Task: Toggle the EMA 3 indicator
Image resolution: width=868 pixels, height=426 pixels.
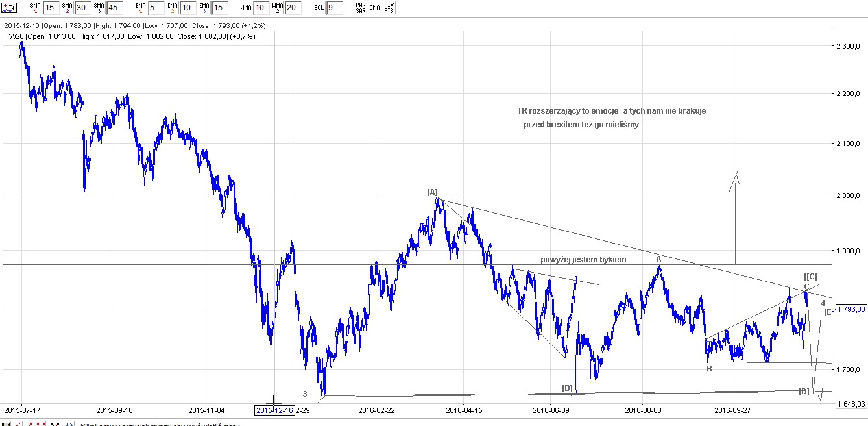Action: 204,8
